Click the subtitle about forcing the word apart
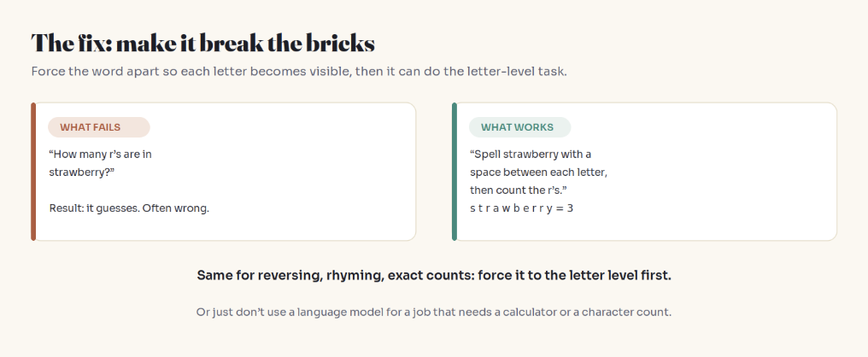The height and width of the screenshot is (357, 868). [x=299, y=72]
